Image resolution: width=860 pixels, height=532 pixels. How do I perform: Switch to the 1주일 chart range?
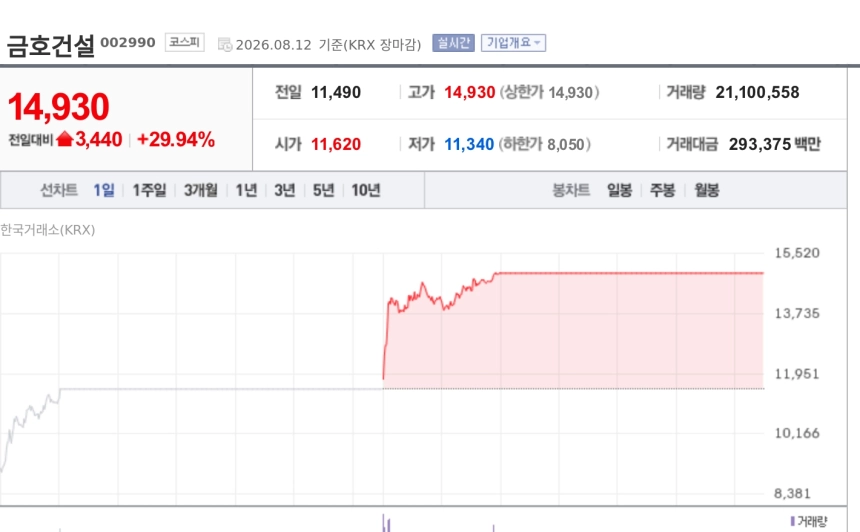[x=149, y=190]
